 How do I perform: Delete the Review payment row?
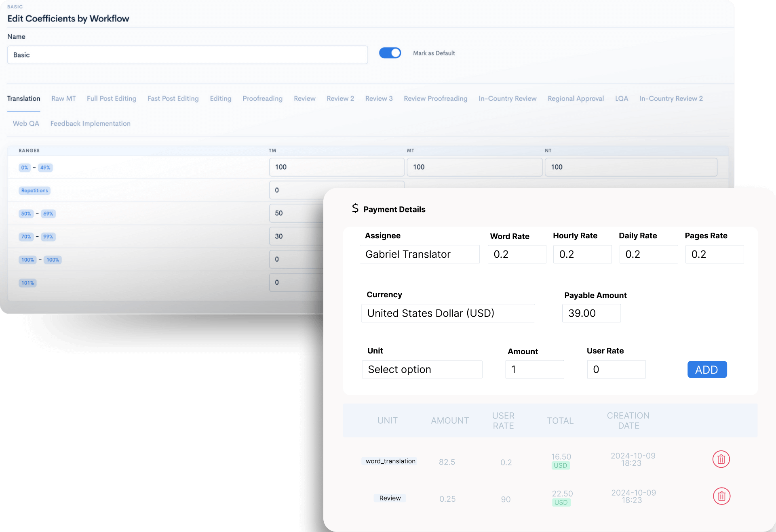[721, 496]
